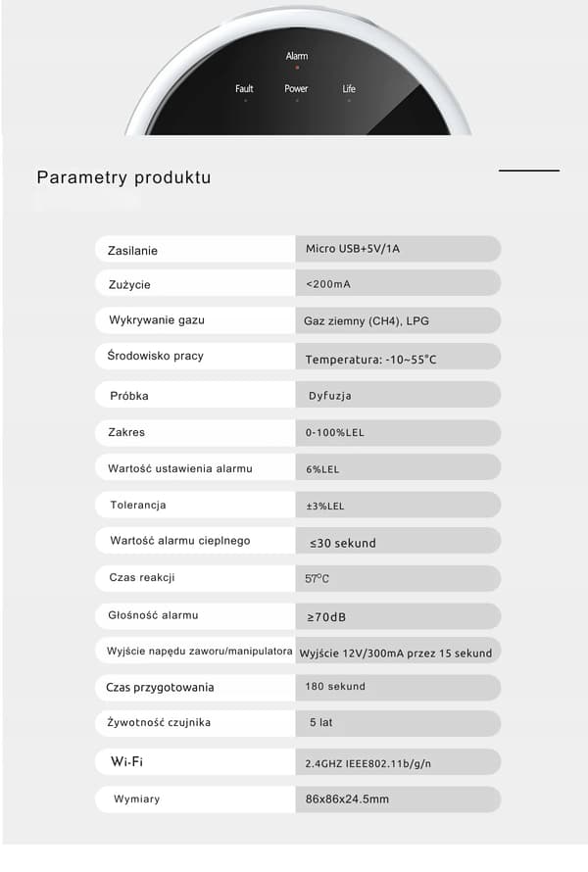
Task: Click the Power indicator label
Action: (296, 88)
